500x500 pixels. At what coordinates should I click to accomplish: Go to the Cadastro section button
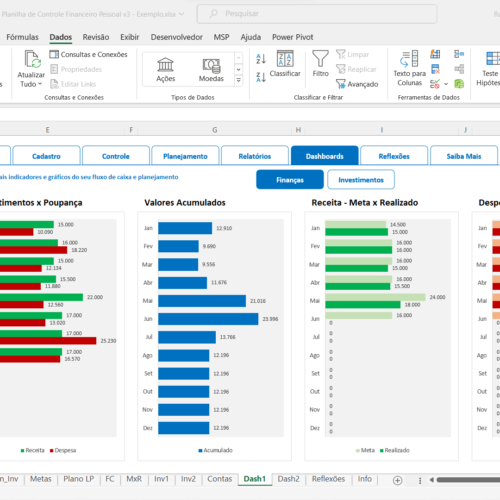click(46, 155)
